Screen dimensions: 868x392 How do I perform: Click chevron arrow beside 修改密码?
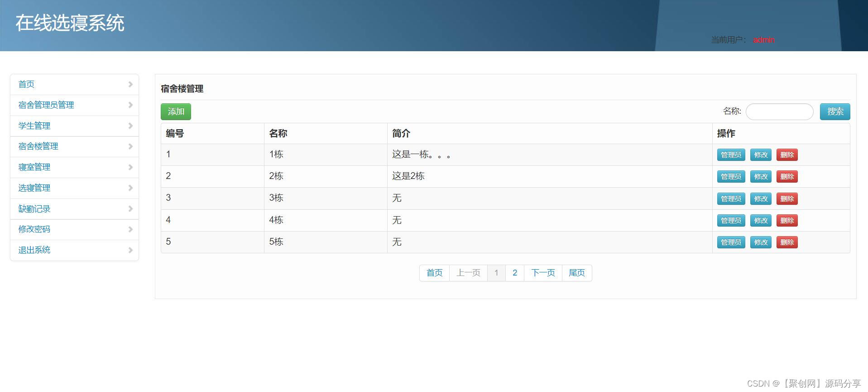point(130,229)
